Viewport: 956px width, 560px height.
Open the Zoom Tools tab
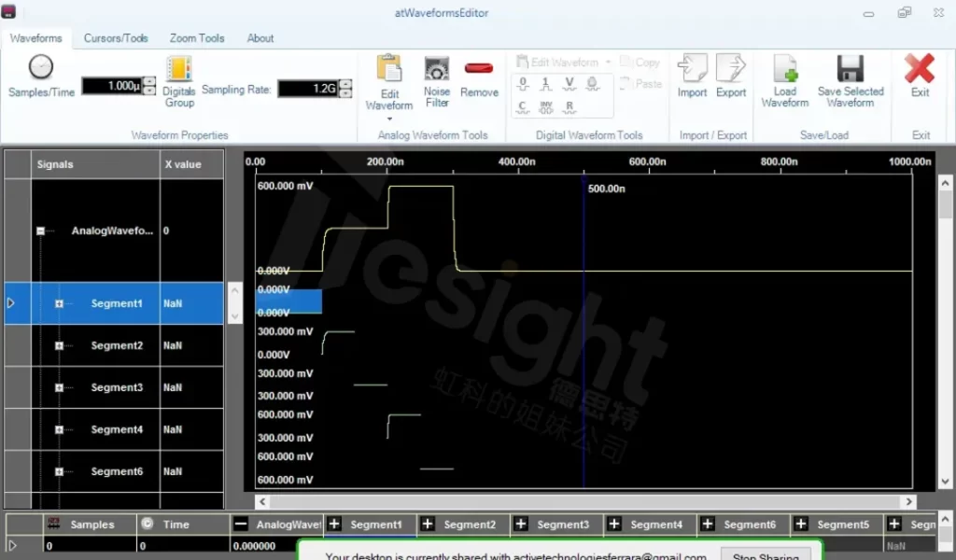[197, 38]
